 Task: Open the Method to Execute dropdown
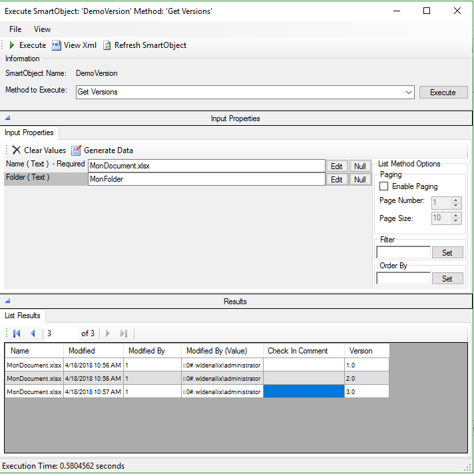point(407,93)
